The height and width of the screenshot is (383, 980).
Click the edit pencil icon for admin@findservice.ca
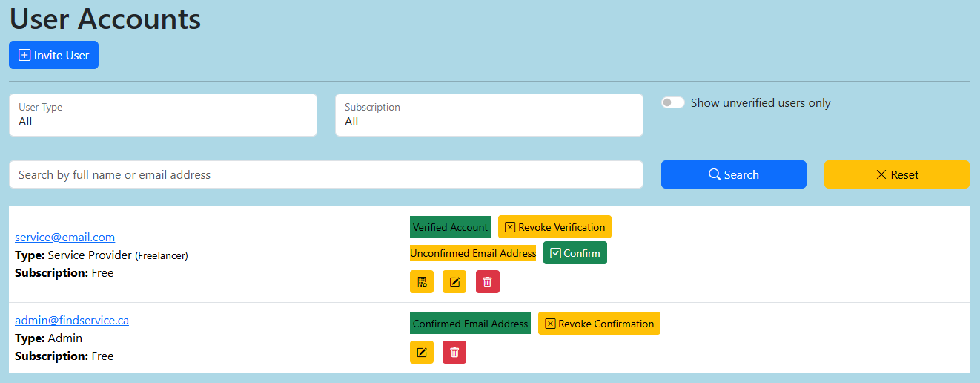[x=422, y=353]
